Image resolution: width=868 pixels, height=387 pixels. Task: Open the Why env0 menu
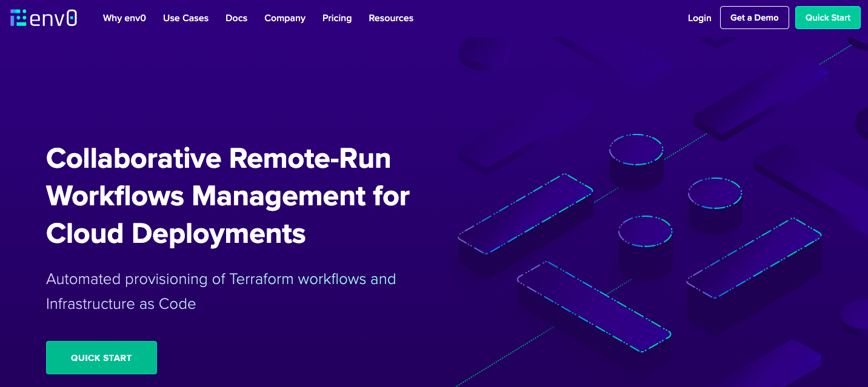[124, 18]
